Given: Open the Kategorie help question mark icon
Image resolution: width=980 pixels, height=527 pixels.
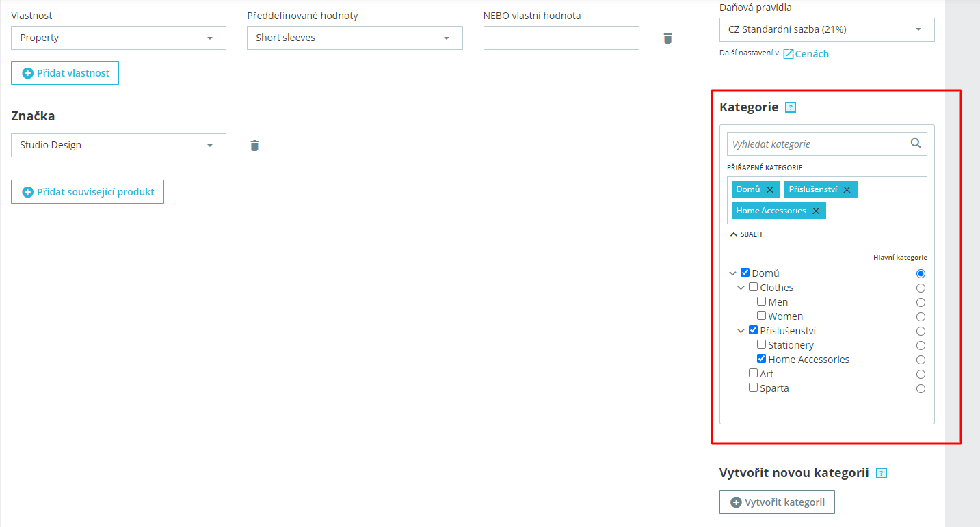Looking at the screenshot, I should [x=791, y=107].
